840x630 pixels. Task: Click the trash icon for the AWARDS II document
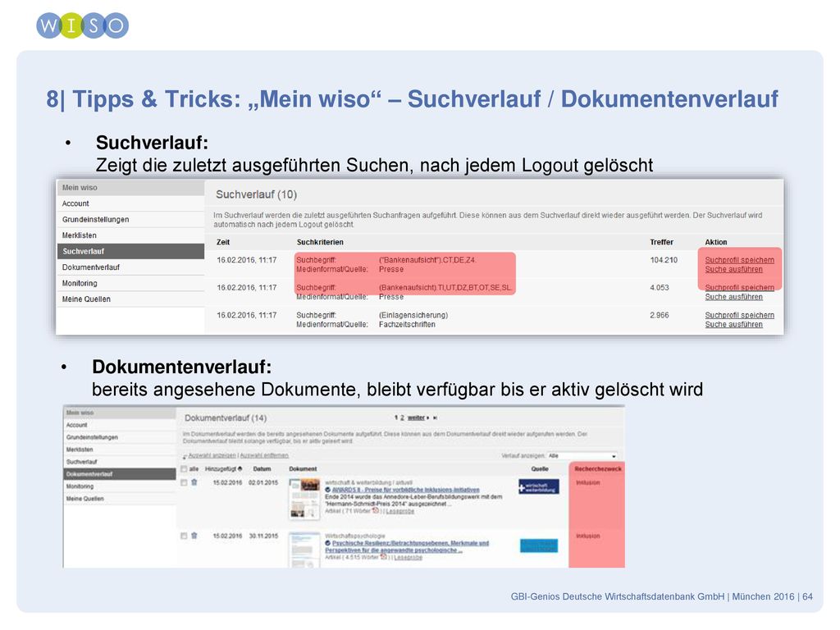pyautogui.click(x=194, y=482)
